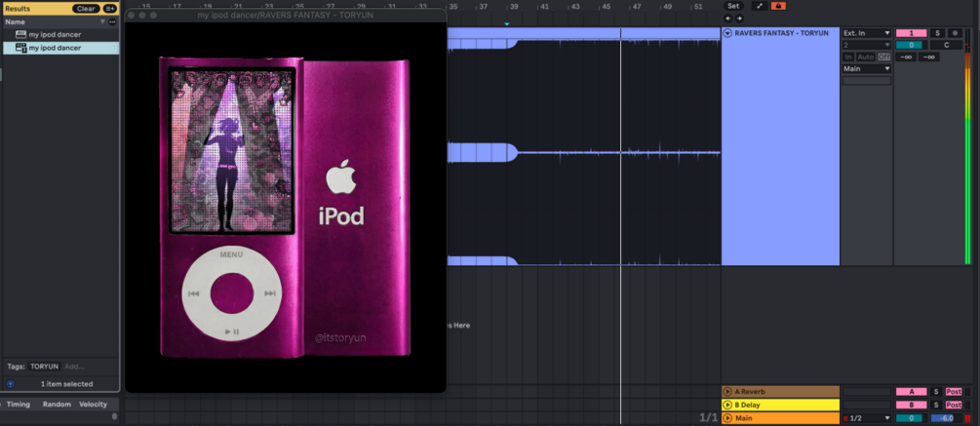Viewport: 980px width, 426px height.
Task: Collapse the RAVERS FANTASY track with its fold arrow
Action: pos(727,33)
